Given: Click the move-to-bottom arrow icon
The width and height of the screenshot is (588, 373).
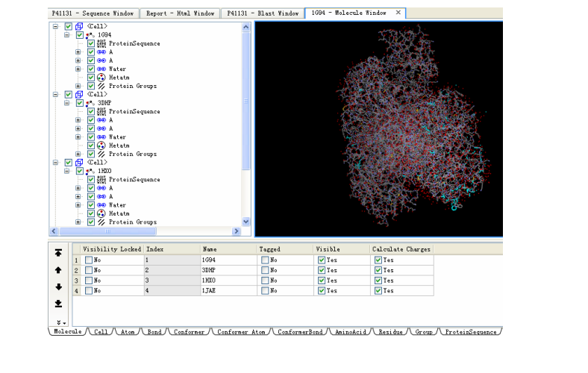Looking at the screenshot, I should coord(58,304).
